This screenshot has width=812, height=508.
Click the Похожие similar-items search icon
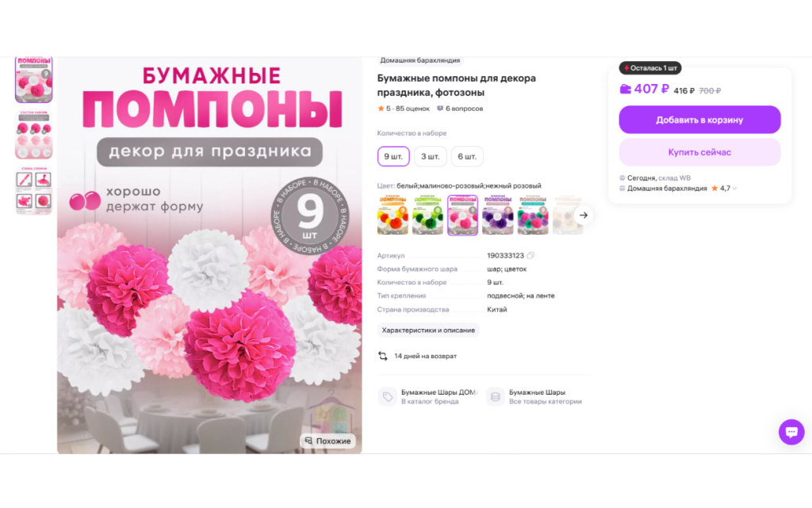pyautogui.click(x=308, y=441)
